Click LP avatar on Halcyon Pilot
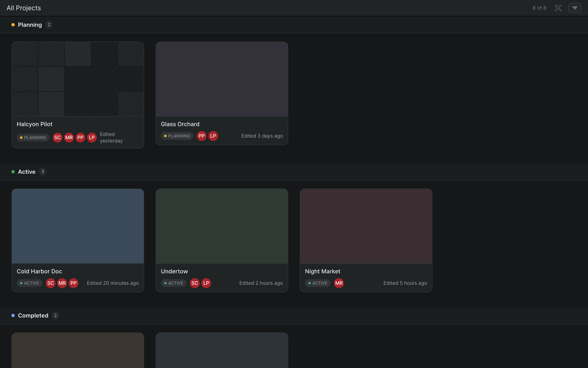Screen dimensions: 588x368 92,138
